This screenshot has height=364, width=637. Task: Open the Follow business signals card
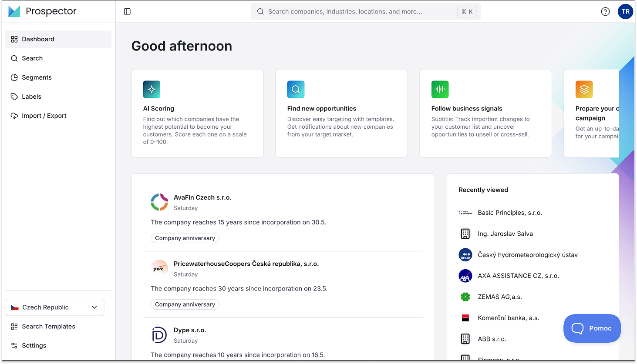pos(485,113)
